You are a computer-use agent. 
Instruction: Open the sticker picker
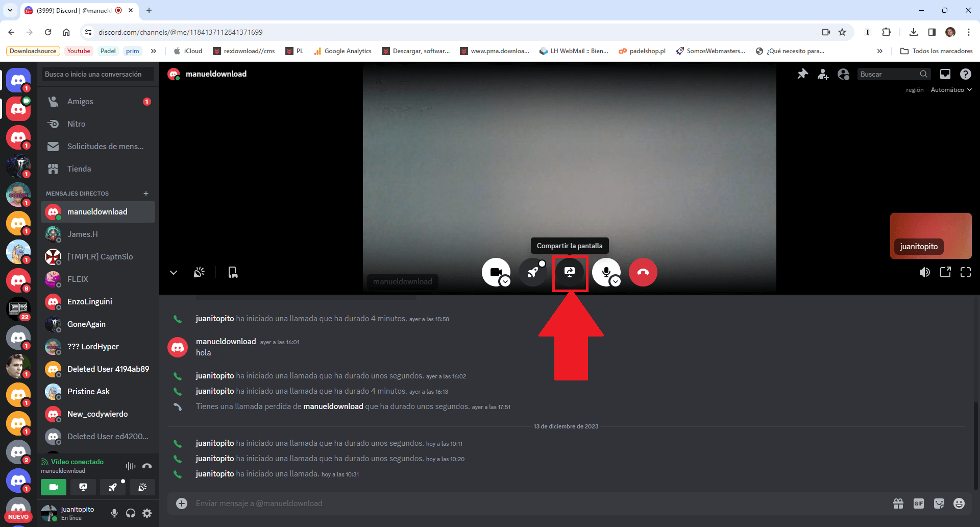click(x=939, y=504)
